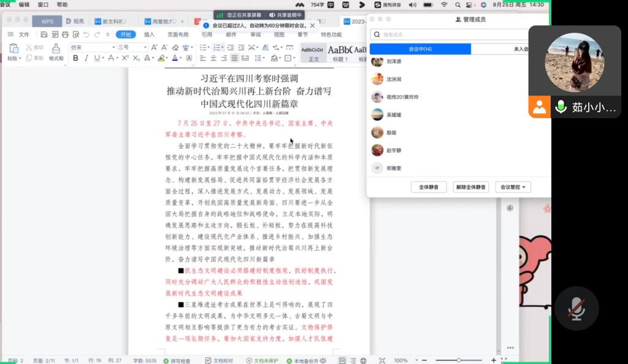Image resolution: width=628 pixels, height=364 pixels.
Task: Click the Clear Formatting eraser icon
Action: click(x=175, y=47)
